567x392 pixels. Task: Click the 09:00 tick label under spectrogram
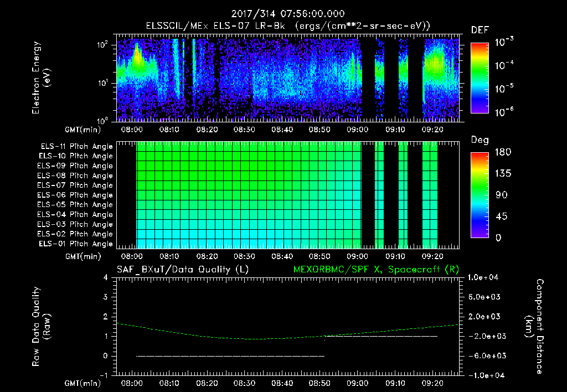tap(357, 130)
